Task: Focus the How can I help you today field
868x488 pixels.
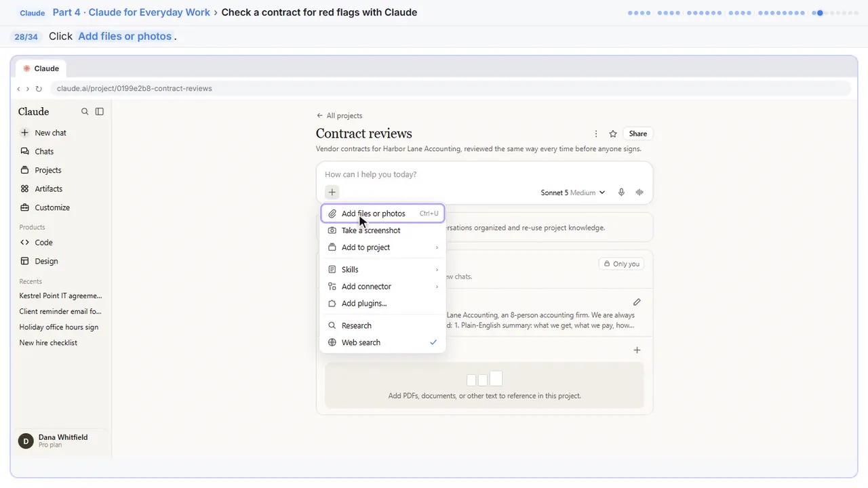Action: click(484, 174)
